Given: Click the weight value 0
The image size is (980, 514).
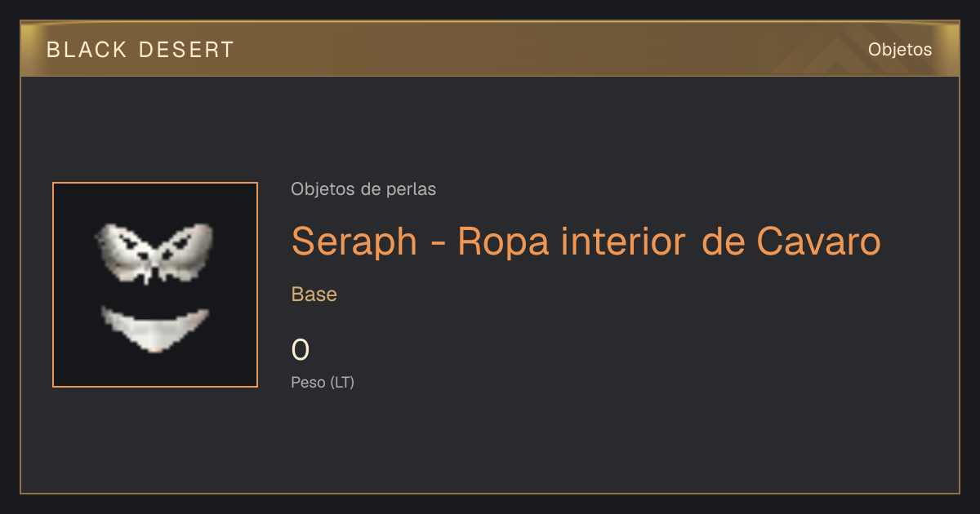Looking at the screenshot, I should (x=301, y=351).
